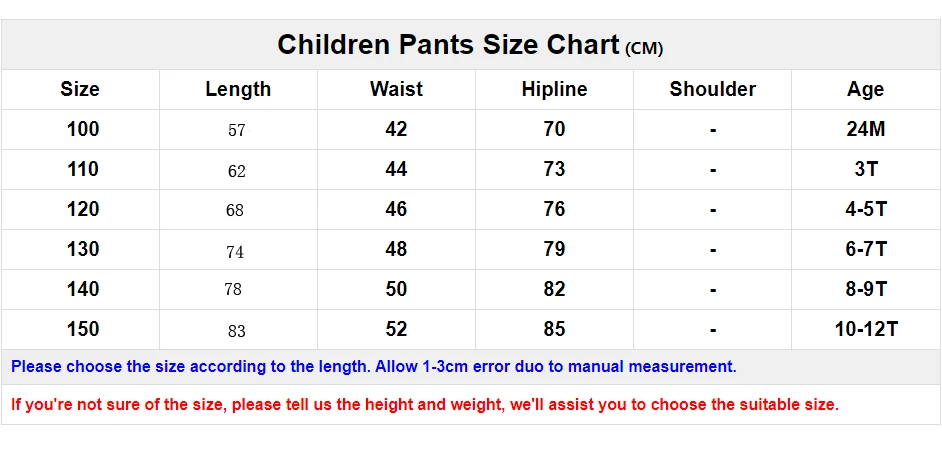Click waist value 48 cell
The image size is (942, 450).
click(396, 249)
